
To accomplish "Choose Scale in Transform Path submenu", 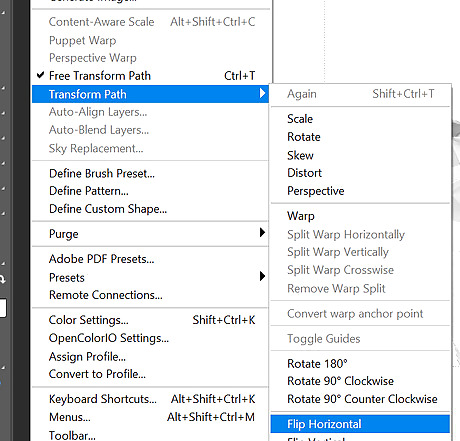I will [x=360, y=119].
